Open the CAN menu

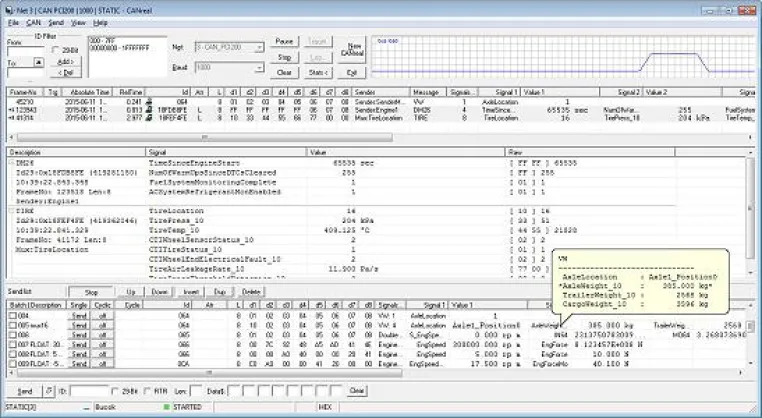(x=34, y=23)
